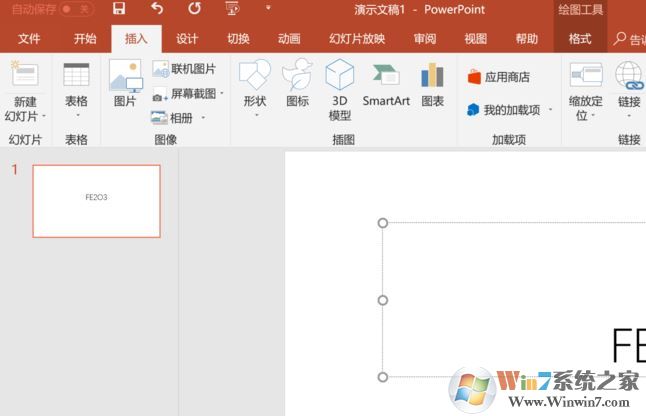
Task: Click the FE text inside the slide text box
Action: [628, 346]
